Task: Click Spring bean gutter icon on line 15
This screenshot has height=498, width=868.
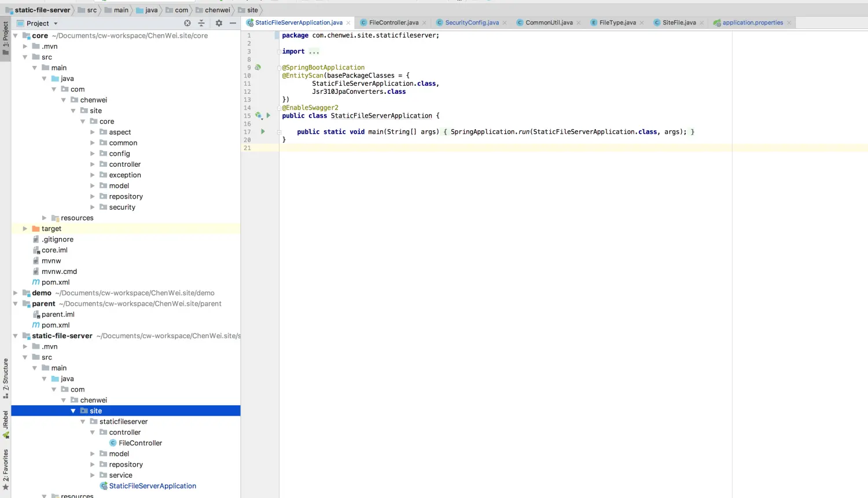Action: 259,115
